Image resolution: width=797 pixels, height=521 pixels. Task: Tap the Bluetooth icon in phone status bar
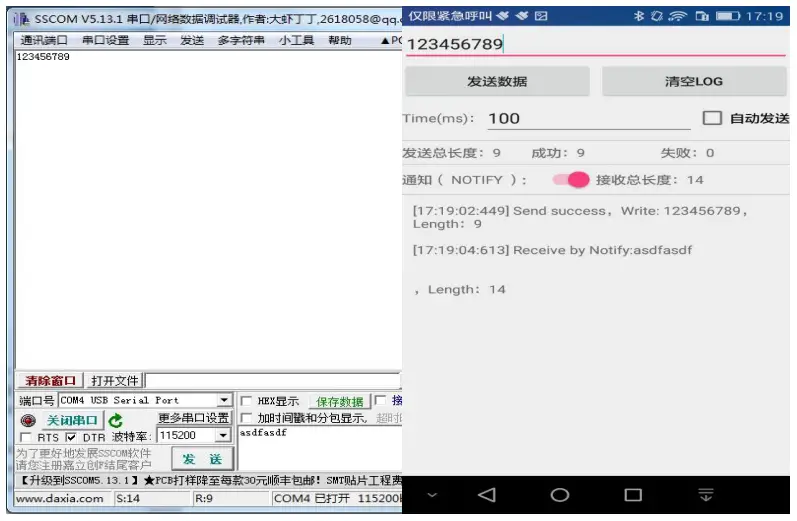[x=638, y=16]
